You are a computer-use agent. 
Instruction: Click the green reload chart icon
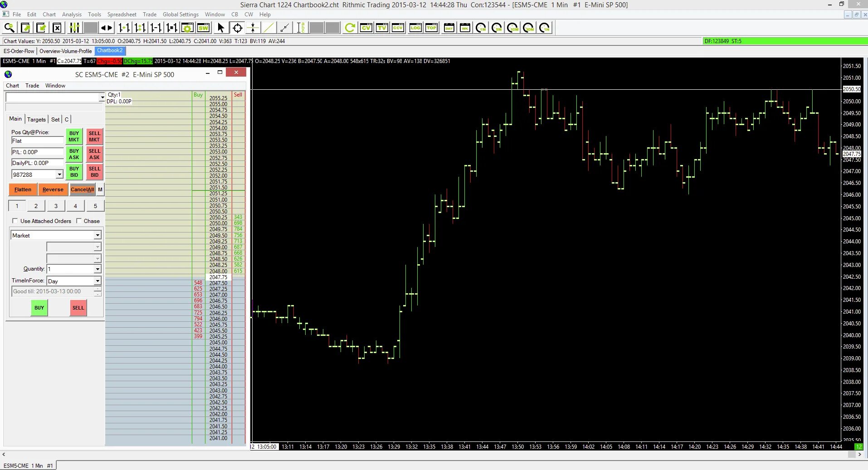pos(350,28)
